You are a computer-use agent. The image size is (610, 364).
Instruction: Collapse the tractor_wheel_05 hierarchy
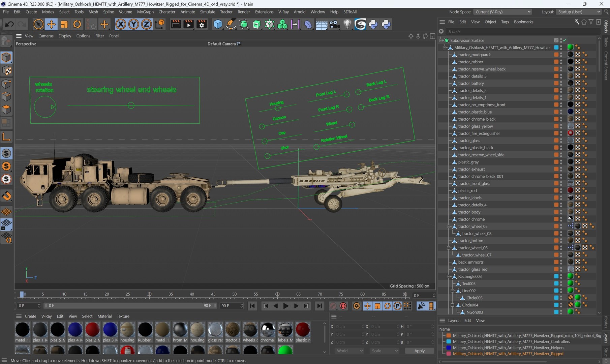pyautogui.click(x=449, y=226)
